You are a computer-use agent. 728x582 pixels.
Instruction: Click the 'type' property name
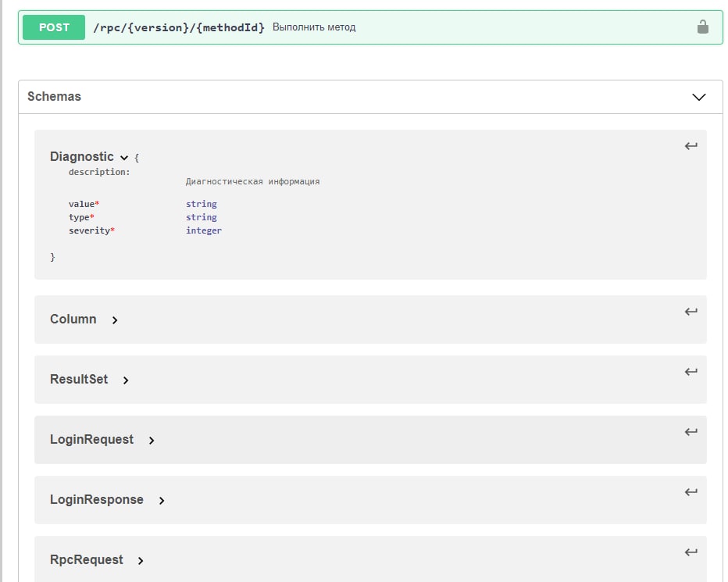(79, 217)
